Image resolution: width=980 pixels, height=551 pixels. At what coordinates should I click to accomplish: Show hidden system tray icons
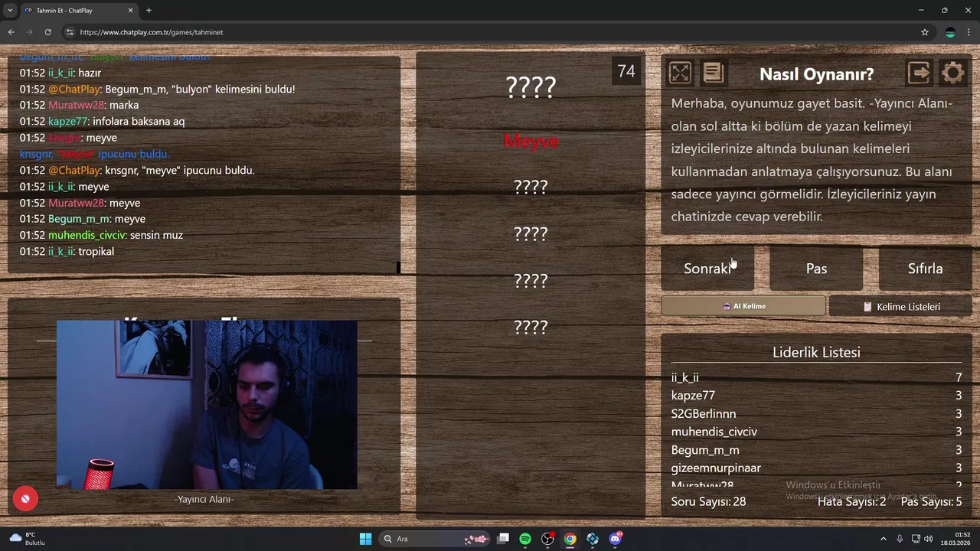pyautogui.click(x=883, y=539)
